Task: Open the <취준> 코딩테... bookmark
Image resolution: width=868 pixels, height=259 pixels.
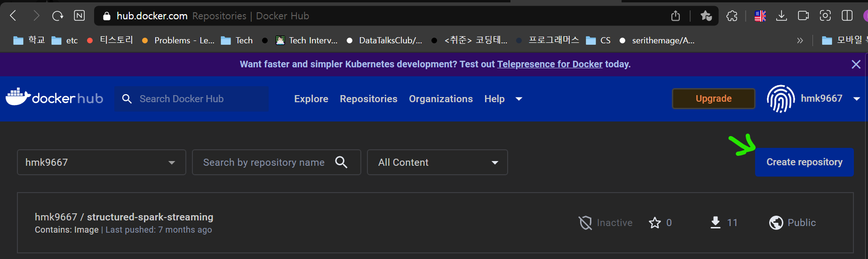Action: click(x=470, y=40)
